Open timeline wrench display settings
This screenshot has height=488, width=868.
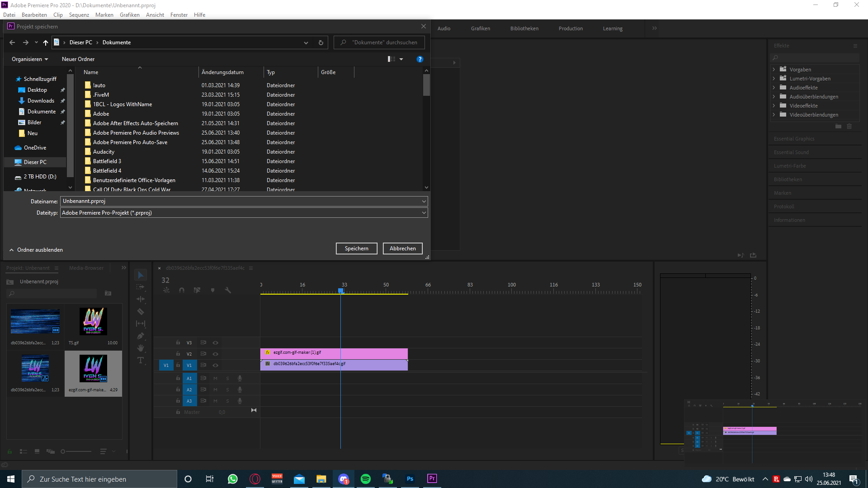click(x=228, y=290)
